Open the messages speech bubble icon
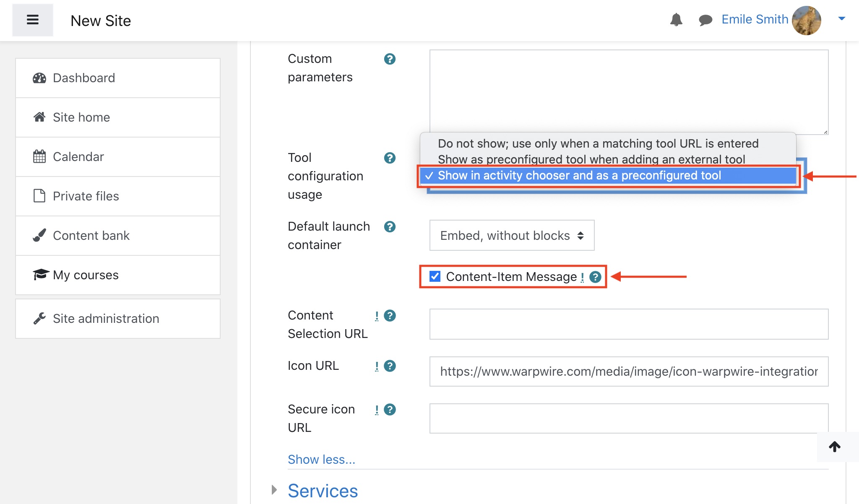 705,20
